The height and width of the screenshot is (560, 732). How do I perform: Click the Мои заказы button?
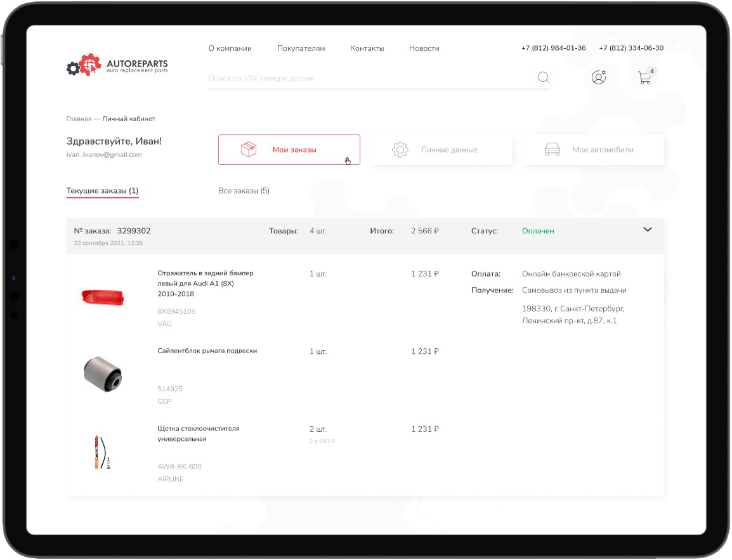click(289, 150)
